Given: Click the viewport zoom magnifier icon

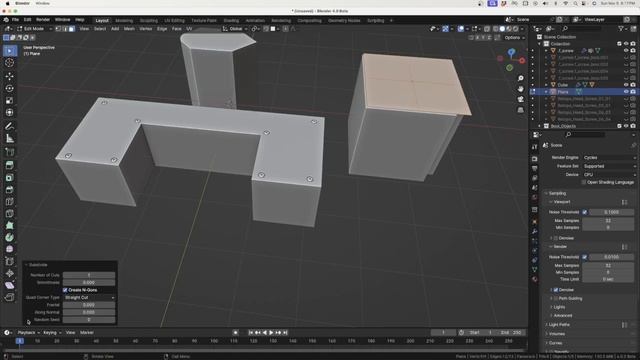Looking at the screenshot, I should pyautogui.click(x=520, y=78).
